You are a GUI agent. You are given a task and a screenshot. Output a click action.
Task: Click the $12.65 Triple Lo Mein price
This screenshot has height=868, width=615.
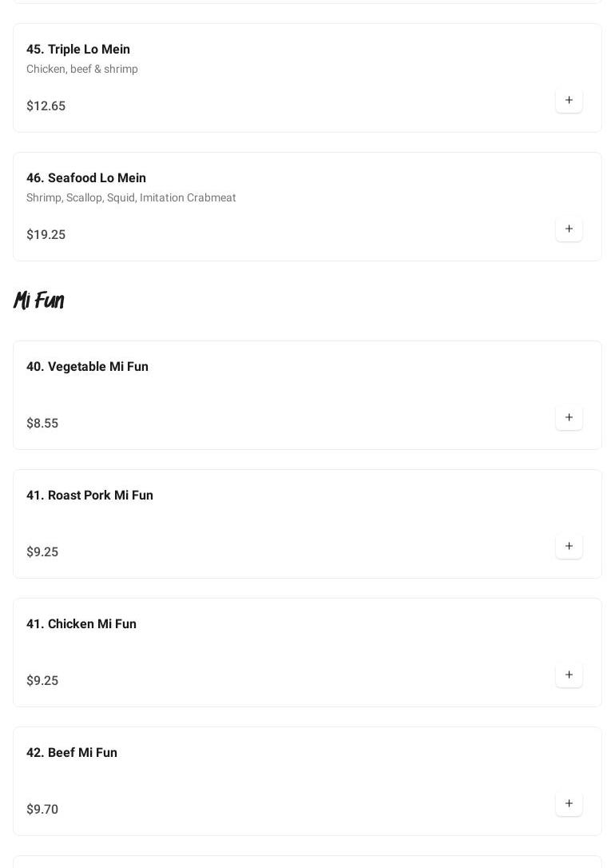(46, 106)
